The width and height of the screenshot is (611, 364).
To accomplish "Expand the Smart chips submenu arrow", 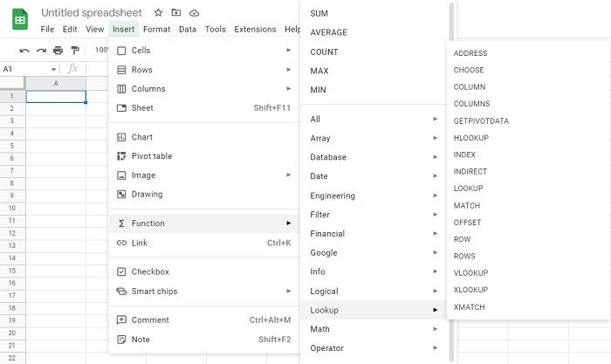I will point(289,291).
